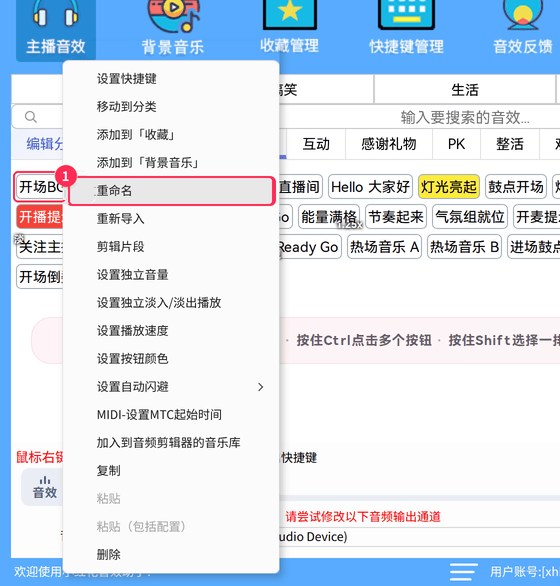Switch to the 感谢礼物 sub-tab

(389, 144)
